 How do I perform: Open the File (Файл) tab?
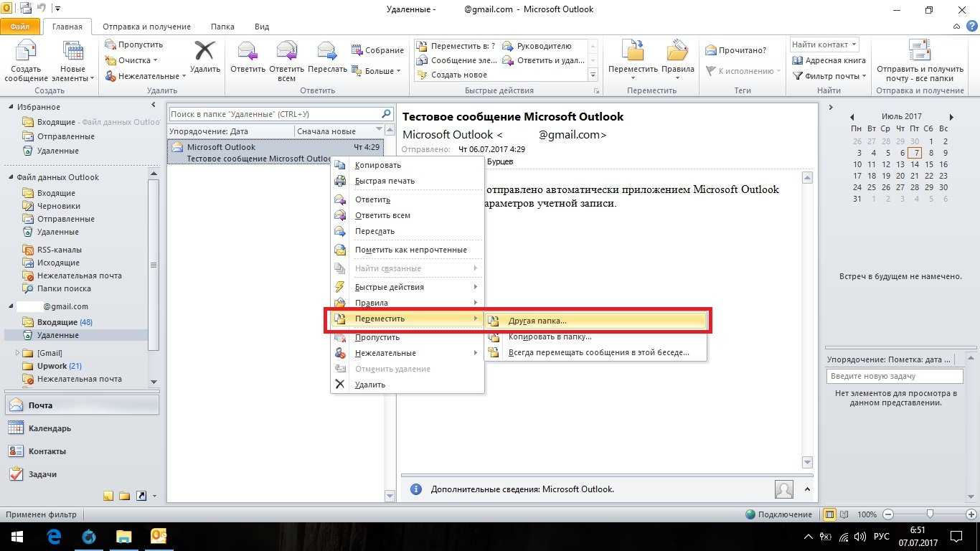pyautogui.click(x=20, y=27)
